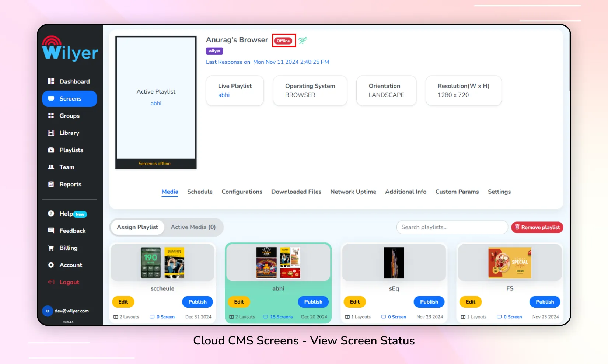Switch to the Schedule tab

(x=200, y=192)
